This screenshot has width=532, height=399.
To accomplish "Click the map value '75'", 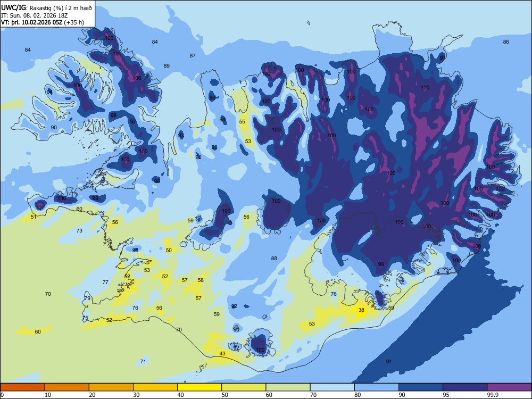I will tap(85, 318).
